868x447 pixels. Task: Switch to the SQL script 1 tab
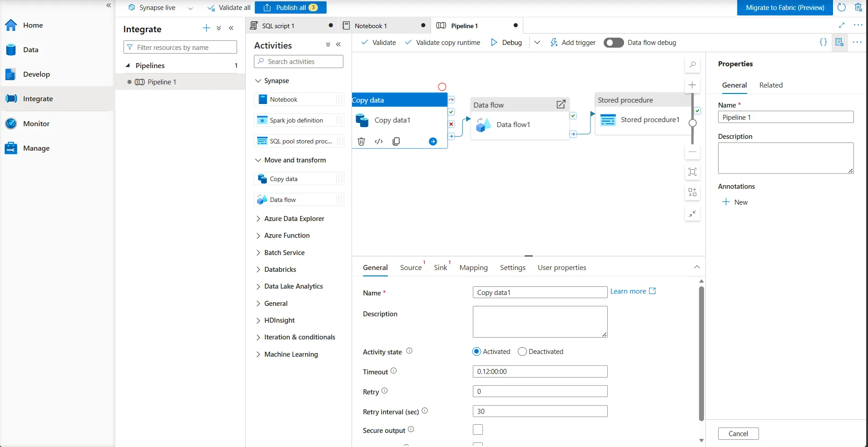point(292,26)
